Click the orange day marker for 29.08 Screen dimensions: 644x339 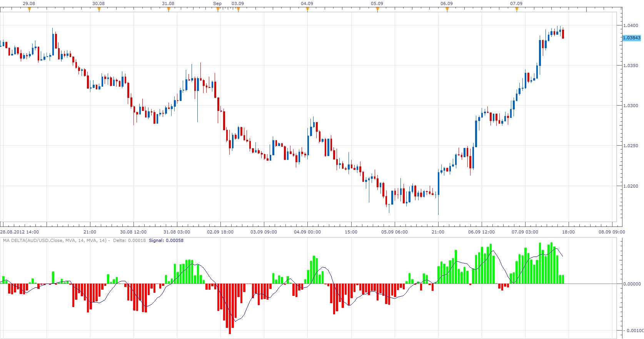tap(29, 10)
